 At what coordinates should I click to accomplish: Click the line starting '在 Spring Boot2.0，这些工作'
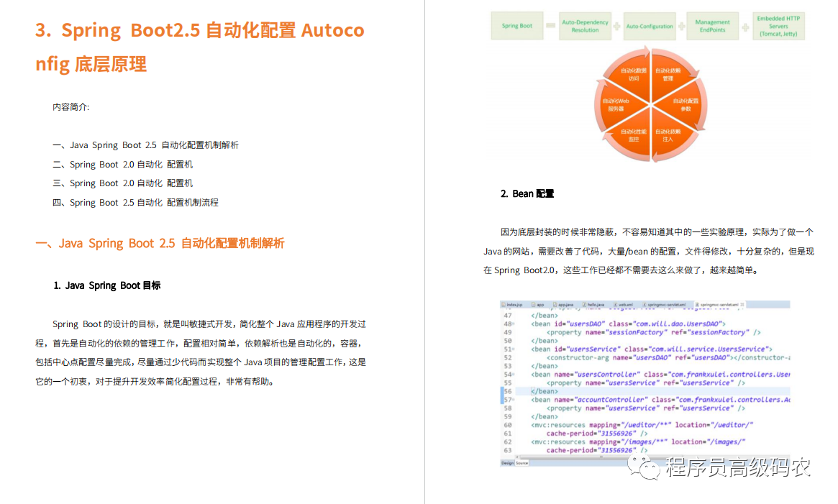click(622, 270)
